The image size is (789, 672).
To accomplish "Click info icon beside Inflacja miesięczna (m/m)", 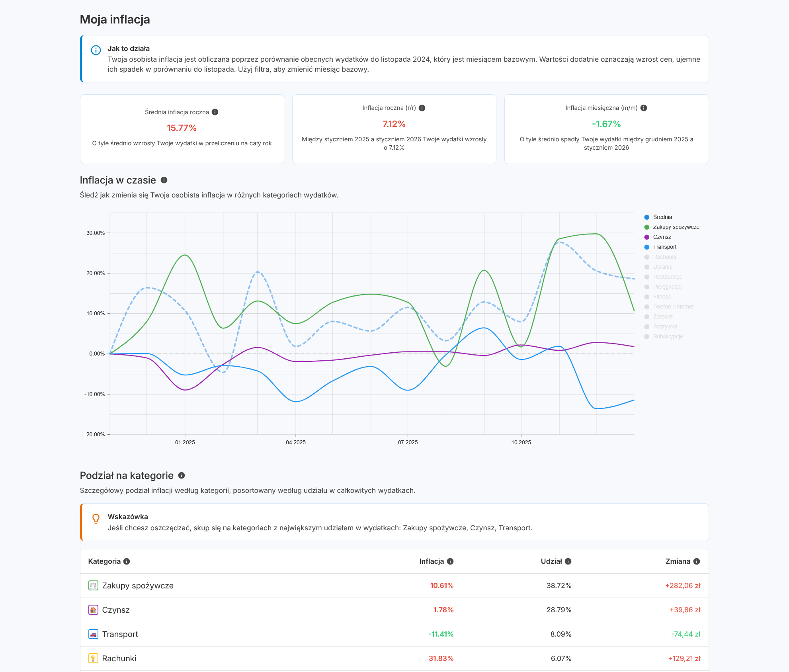I will [644, 108].
